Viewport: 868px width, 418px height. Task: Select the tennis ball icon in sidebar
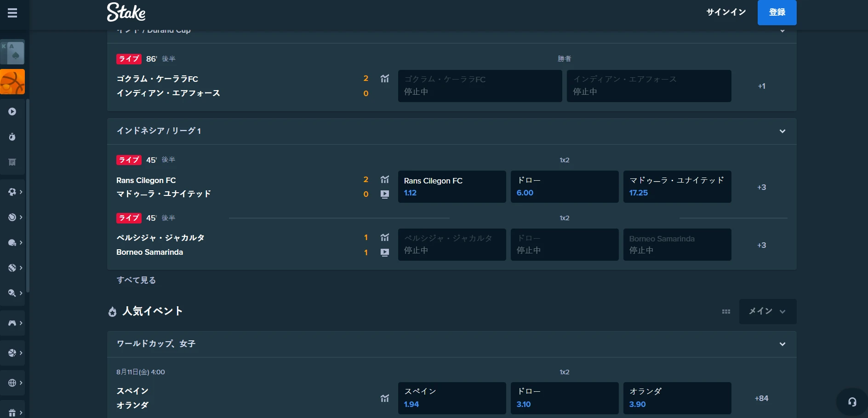click(x=12, y=217)
